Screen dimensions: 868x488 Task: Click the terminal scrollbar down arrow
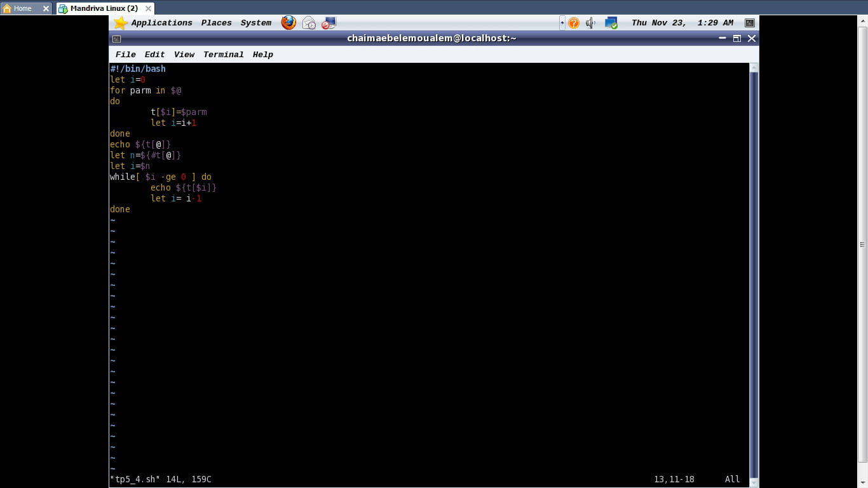[754, 482]
